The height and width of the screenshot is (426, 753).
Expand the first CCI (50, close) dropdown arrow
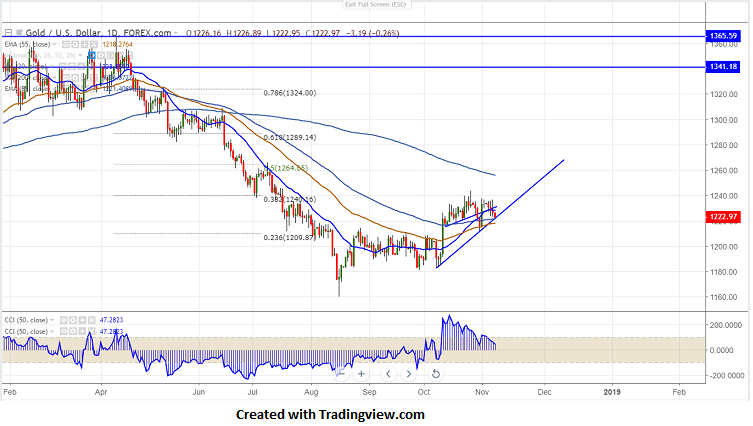point(52,320)
